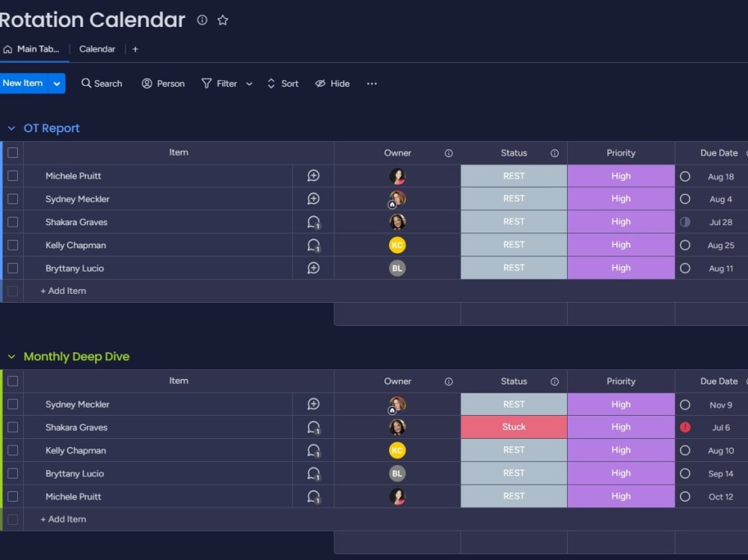Switch to Main Table tab

(x=31, y=49)
